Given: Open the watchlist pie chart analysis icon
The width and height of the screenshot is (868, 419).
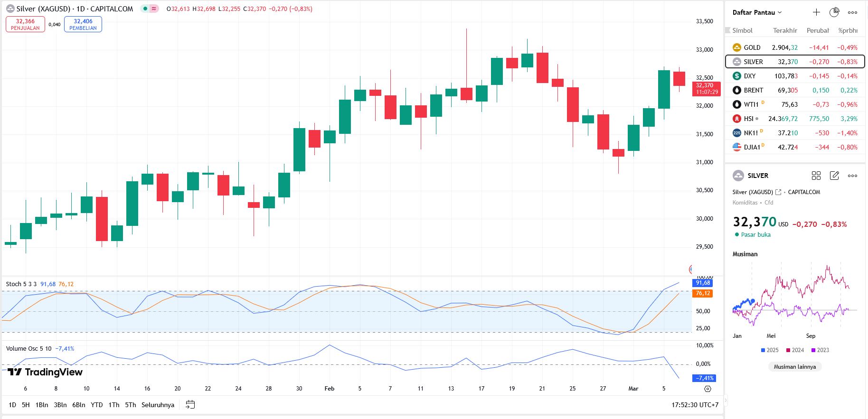Looking at the screenshot, I should coord(834,12).
